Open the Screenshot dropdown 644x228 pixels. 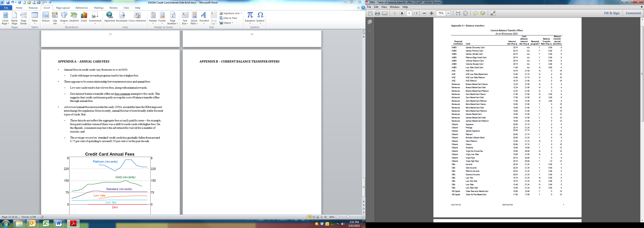point(95,18)
